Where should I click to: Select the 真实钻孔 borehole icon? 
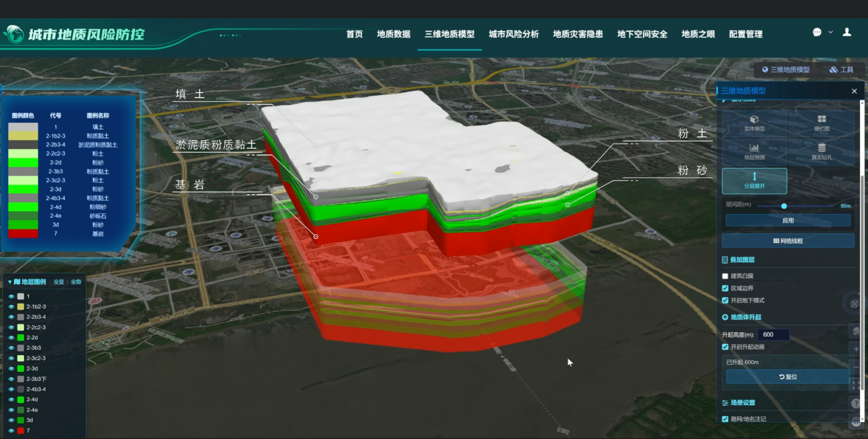(x=821, y=148)
